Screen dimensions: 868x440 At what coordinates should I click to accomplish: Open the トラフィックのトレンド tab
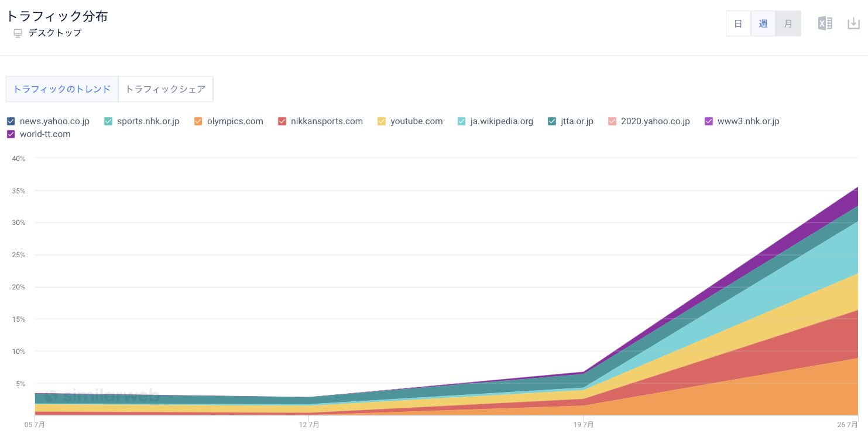point(62,89)
